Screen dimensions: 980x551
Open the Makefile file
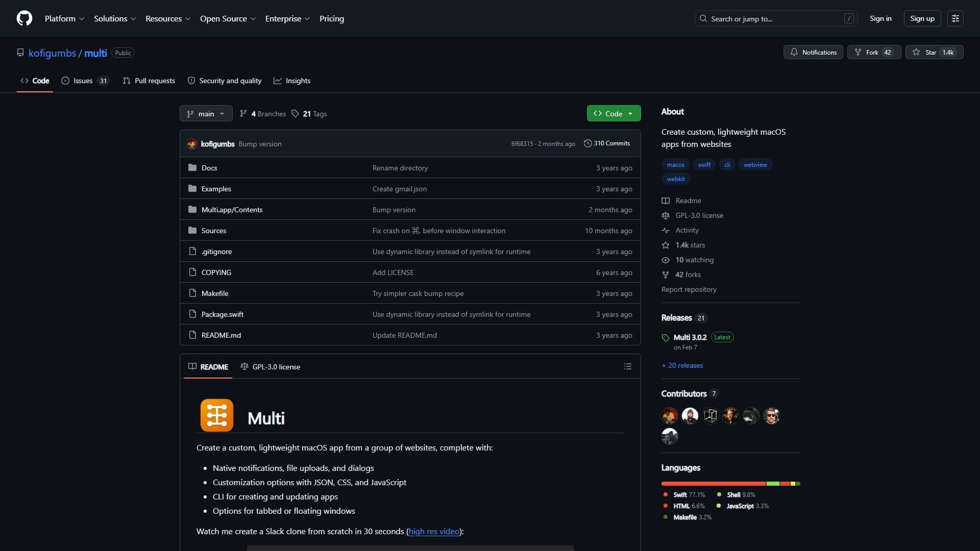coord(215,293)
